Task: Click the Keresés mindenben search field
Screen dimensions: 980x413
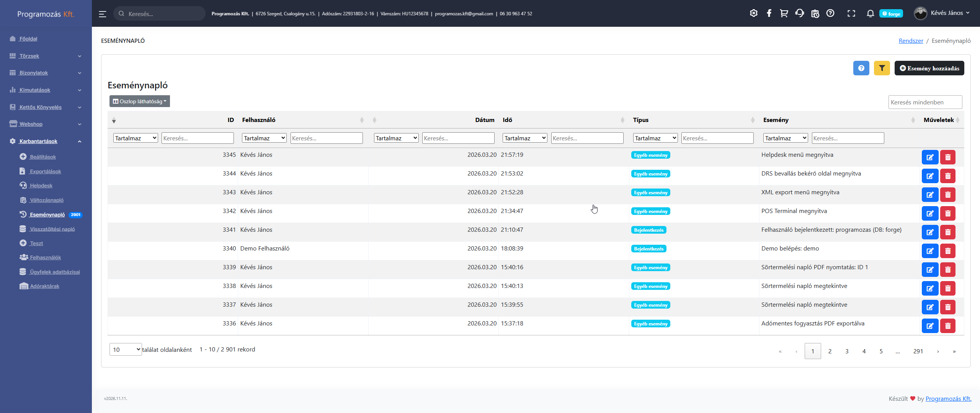Action: tap(924, 102)
